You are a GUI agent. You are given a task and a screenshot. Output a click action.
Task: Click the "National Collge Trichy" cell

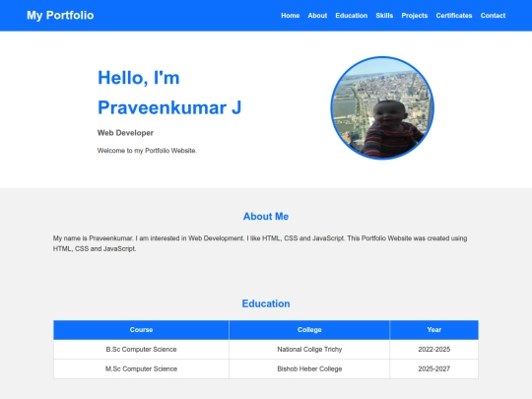point(309,350)
